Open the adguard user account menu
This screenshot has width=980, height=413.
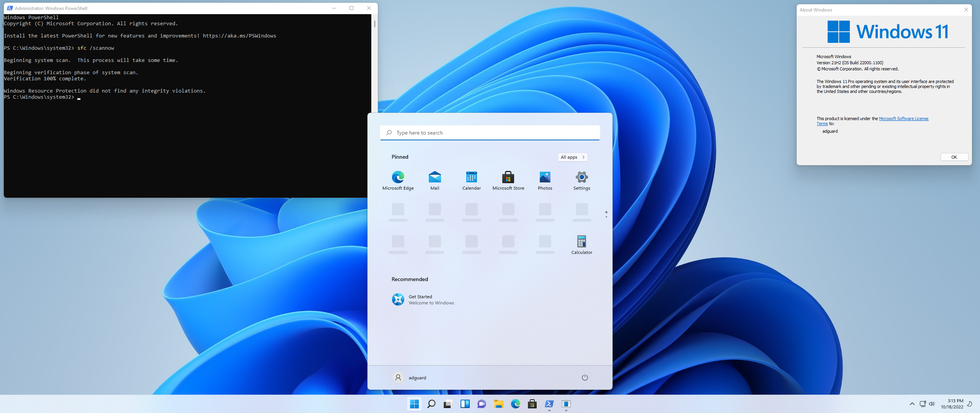point(409,377)
